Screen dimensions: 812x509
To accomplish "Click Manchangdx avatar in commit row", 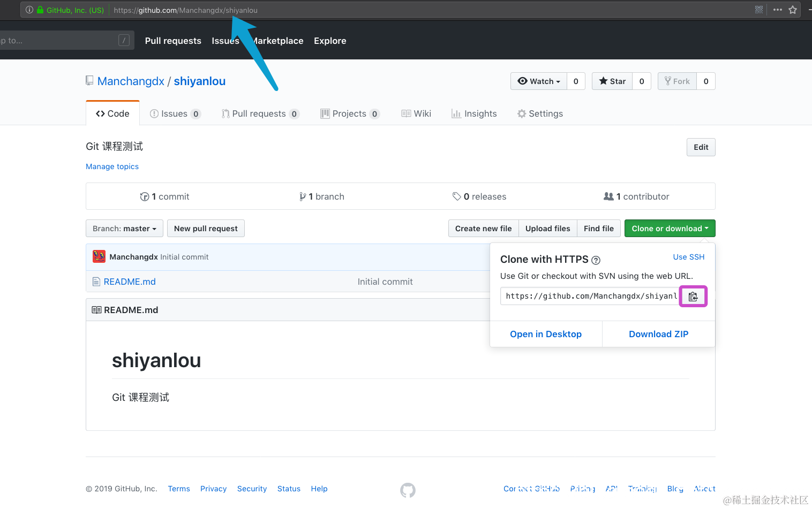I will point(99,256).
